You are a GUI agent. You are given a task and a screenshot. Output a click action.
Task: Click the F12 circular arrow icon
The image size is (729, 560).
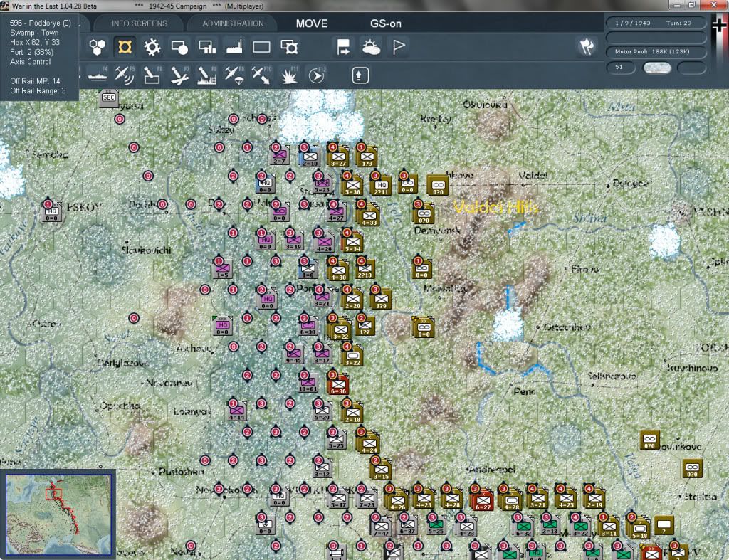click(317, 75)
